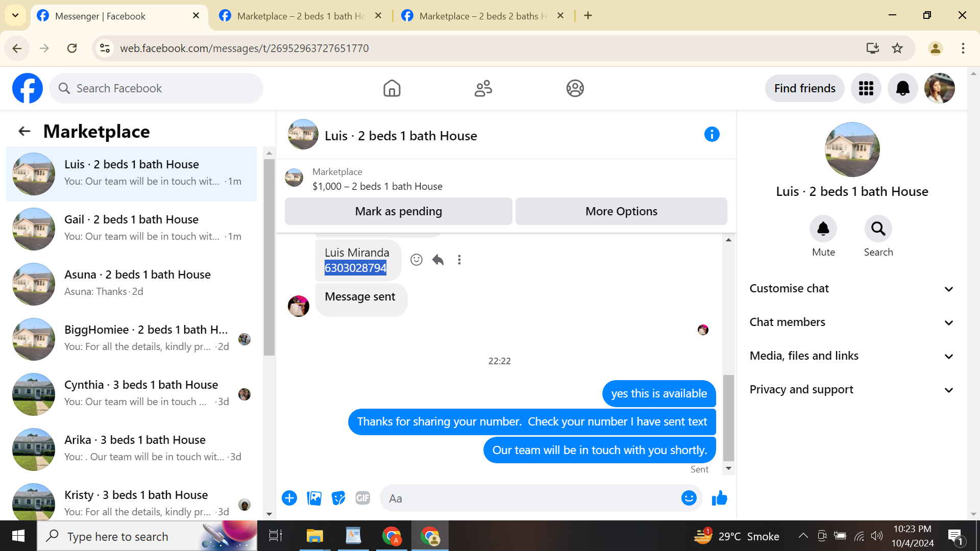Reply to the 6303028794 message

click(x=438, y=260)
